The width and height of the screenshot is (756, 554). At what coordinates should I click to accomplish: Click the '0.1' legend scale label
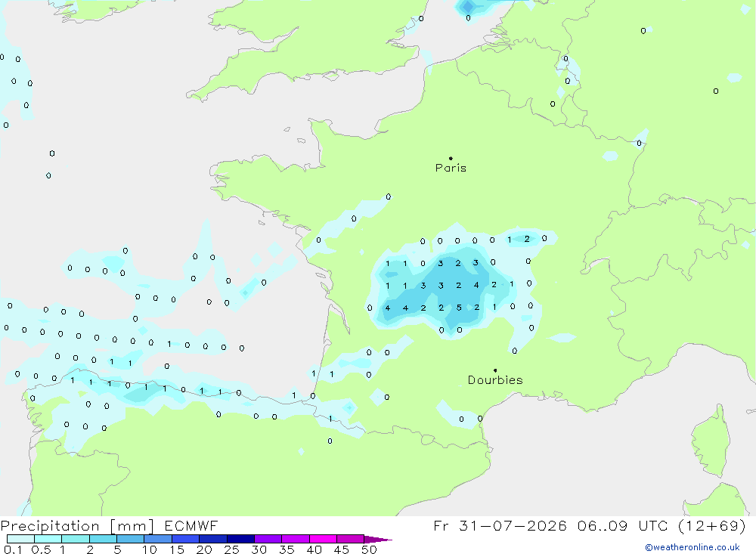13,549
